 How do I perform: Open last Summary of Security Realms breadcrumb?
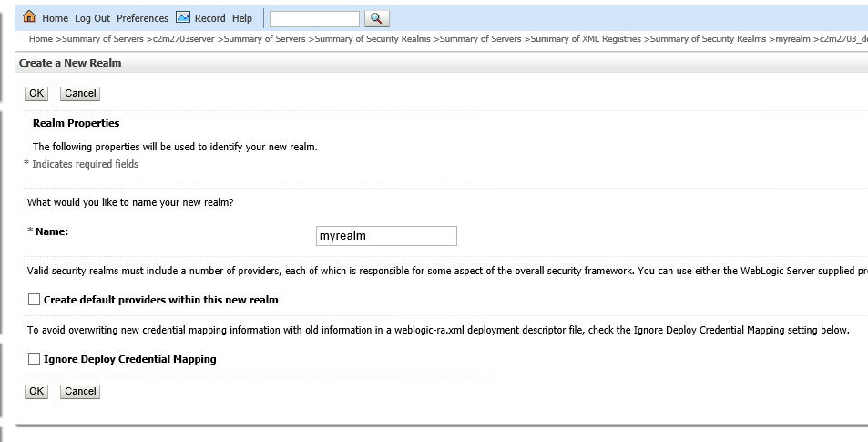pos(708,39)
